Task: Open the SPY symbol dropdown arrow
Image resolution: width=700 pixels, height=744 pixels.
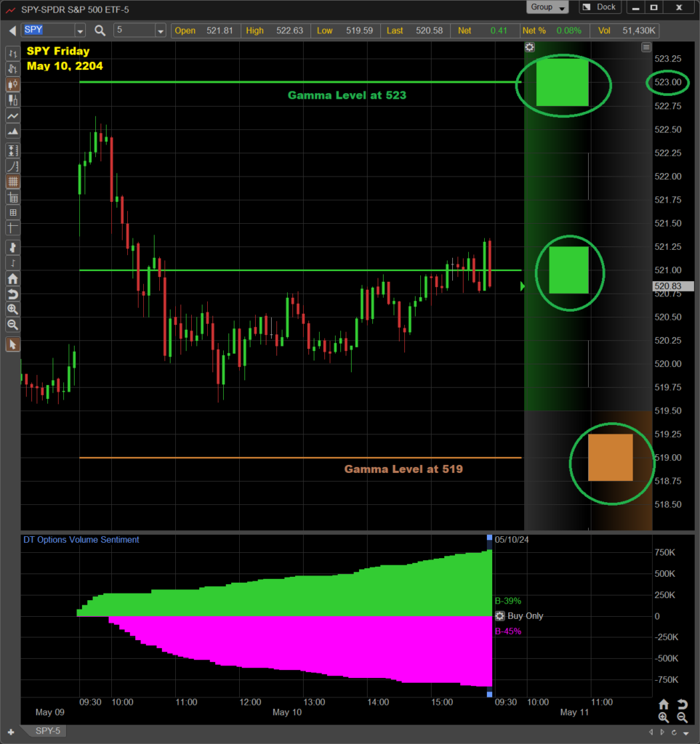Action: coord(79,31)
